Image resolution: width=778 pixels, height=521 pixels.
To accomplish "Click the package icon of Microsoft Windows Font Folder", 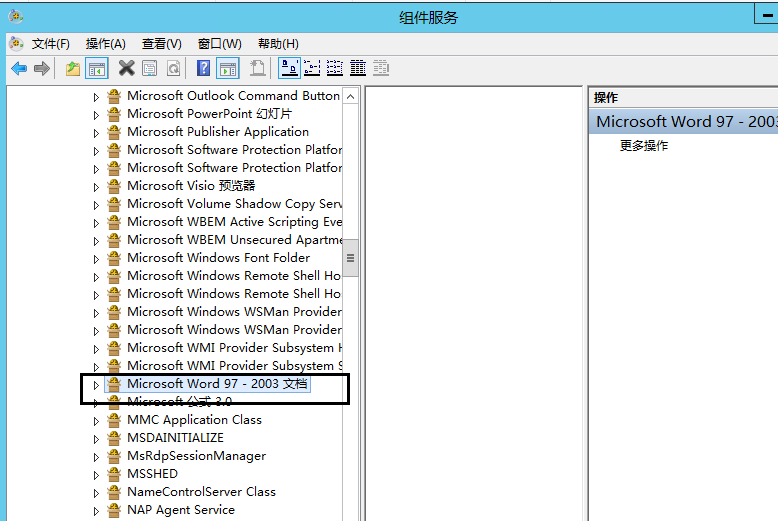I will (114, 258).
